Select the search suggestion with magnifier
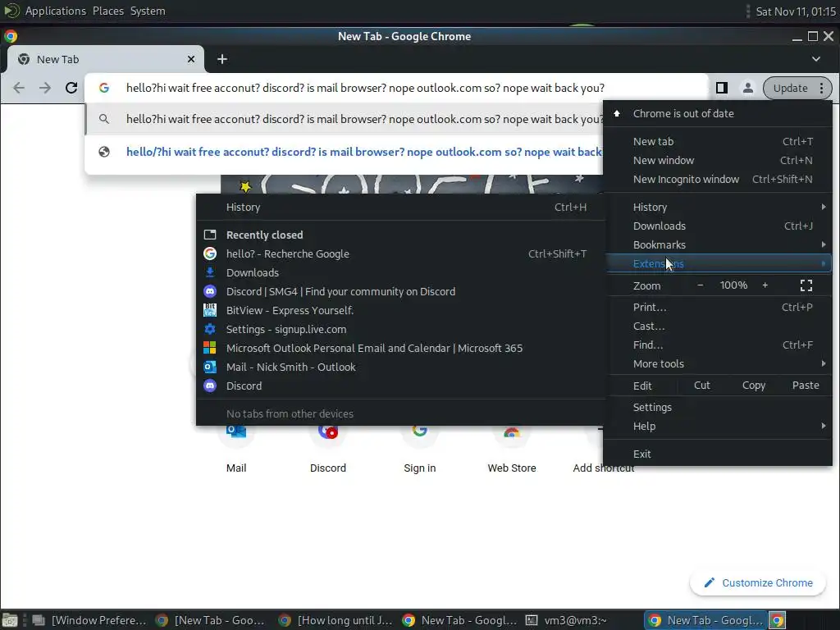Image resolution: width=840 pixels, height=630 pixels. point(344,119)
